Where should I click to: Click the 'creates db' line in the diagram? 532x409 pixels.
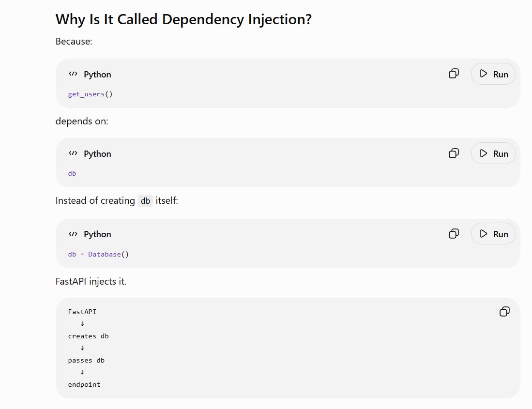tap(88, 336)
